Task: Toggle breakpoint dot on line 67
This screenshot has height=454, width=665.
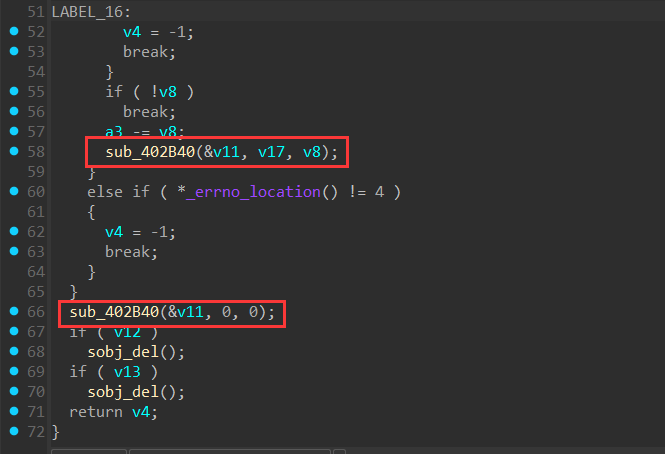Action: point(14,331)
